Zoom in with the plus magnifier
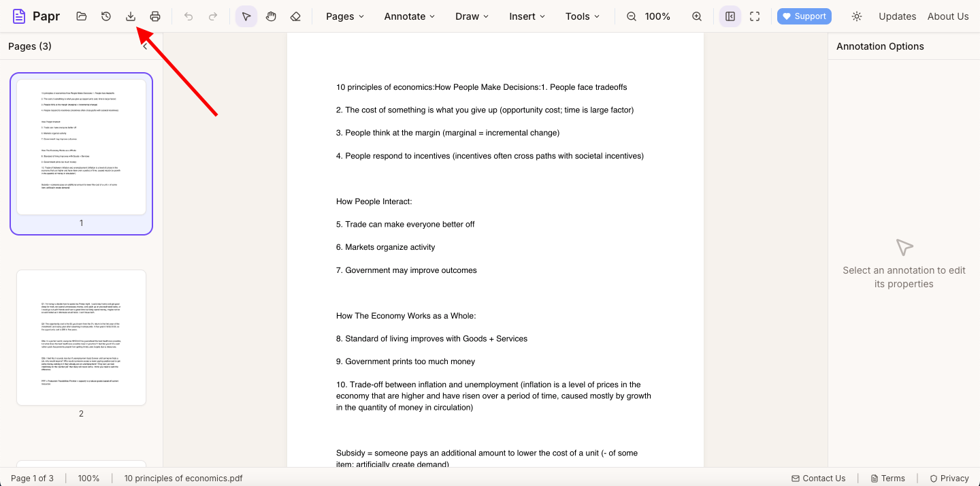The image size is (980, 486). (697, 16)
